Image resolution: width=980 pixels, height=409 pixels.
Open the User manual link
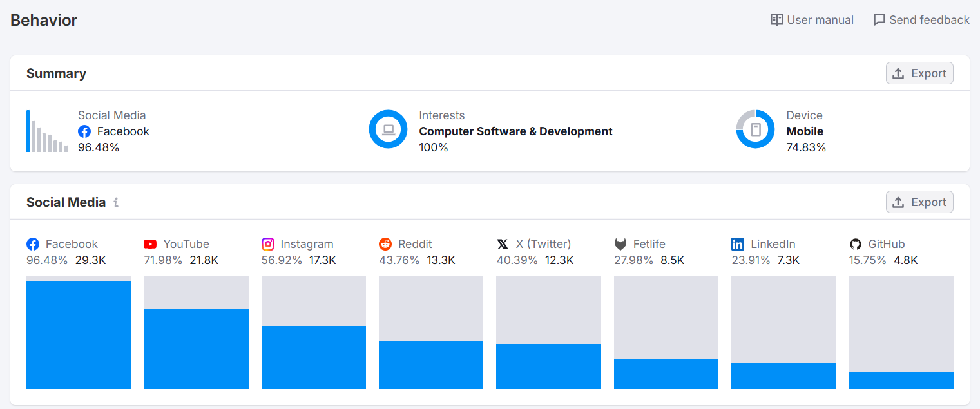tap(812, 20)
